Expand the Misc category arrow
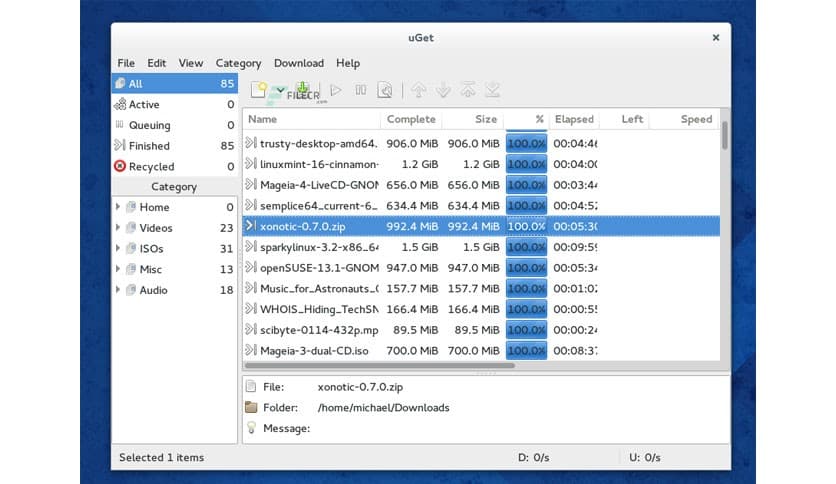The image size is (836, 484). (118, 269)
